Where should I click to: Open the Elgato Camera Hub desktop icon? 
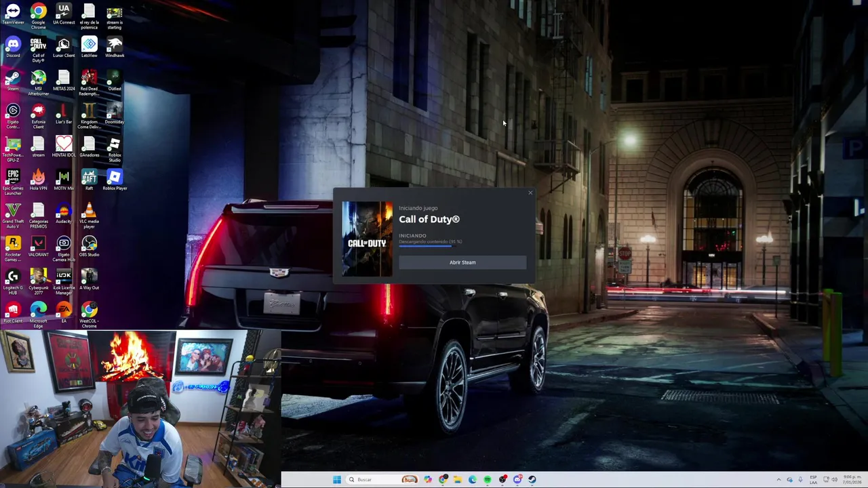point(64,249)
